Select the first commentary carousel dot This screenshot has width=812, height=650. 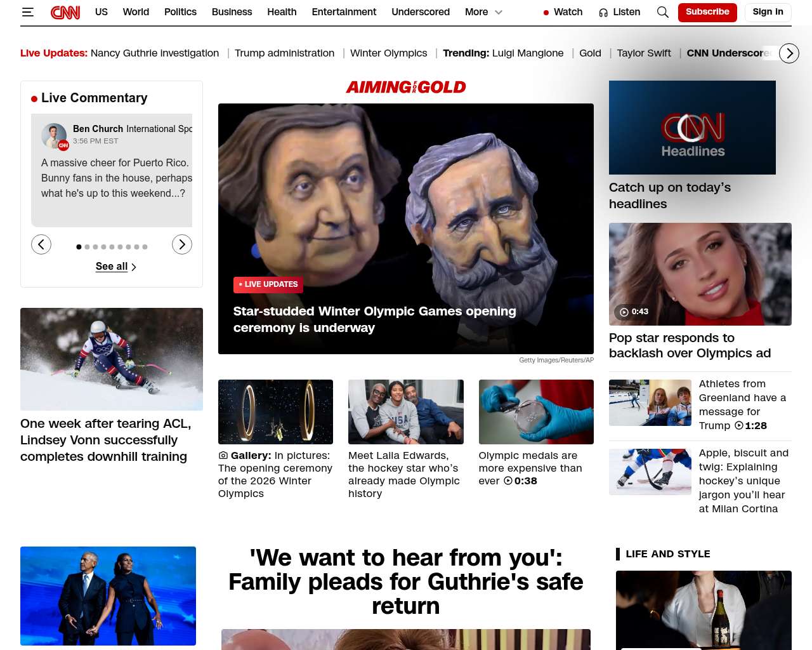click(79, 247)
